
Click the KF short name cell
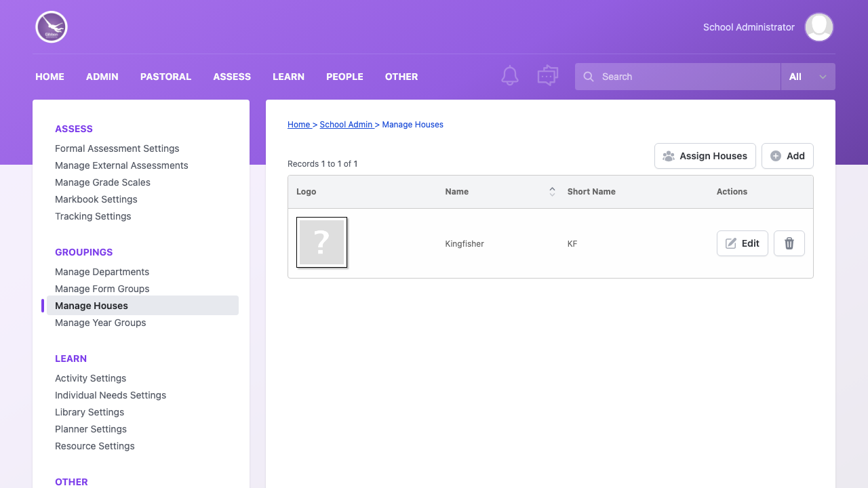[x=572, y=243]
